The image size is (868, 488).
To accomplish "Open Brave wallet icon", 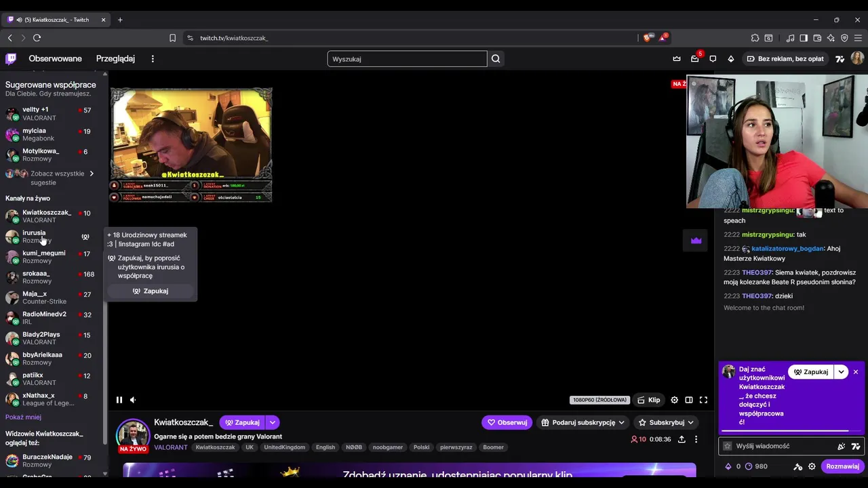I will click(x=817, y=38).
